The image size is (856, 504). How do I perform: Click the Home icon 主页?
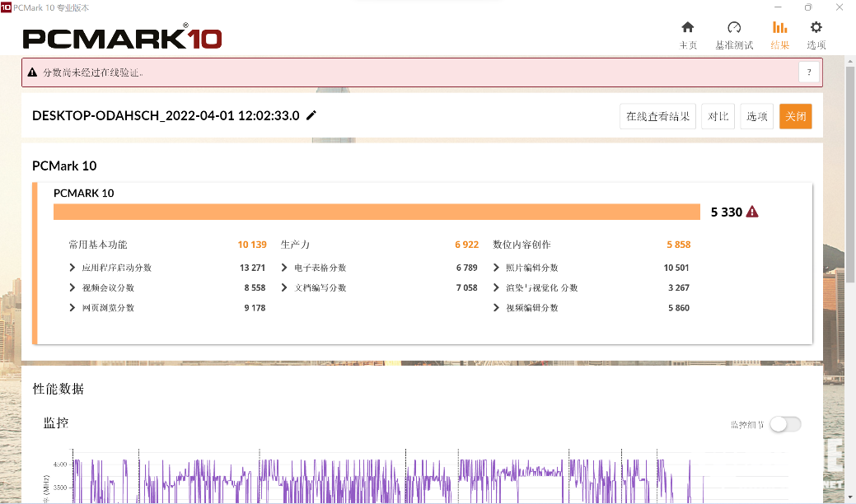688,28
